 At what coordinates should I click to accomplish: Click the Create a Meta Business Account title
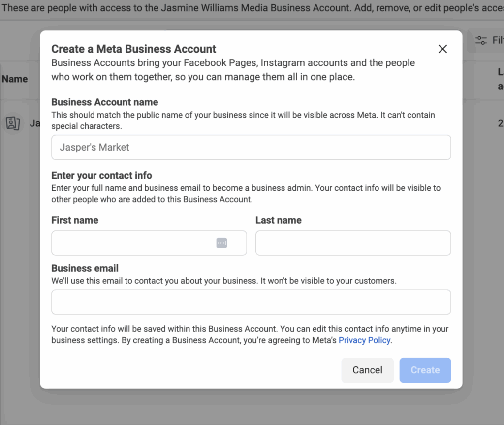coord(134,49)
